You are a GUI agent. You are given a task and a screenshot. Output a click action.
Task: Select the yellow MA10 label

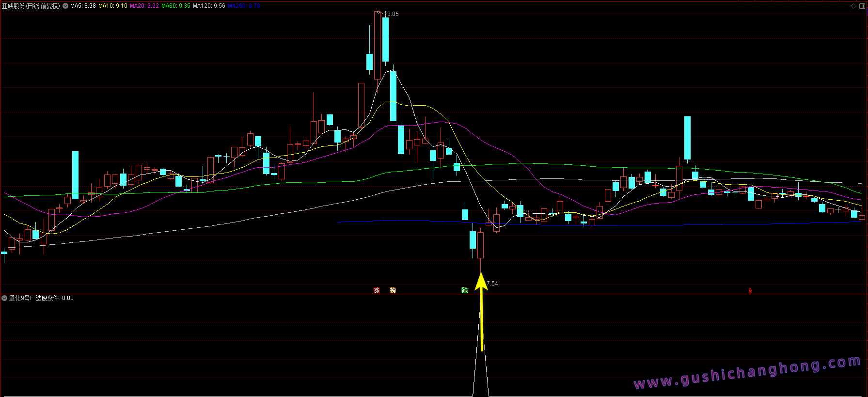point(112,6)
